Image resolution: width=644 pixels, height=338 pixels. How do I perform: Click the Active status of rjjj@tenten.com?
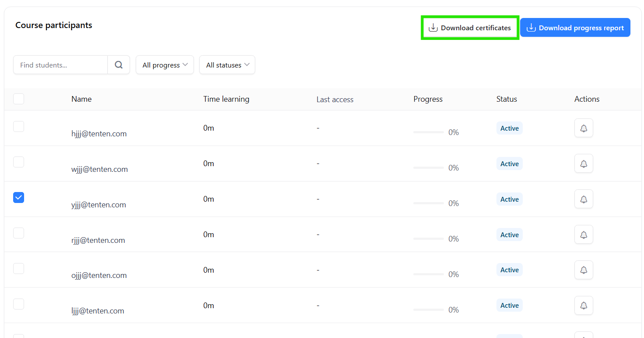(x=510, y=235)
